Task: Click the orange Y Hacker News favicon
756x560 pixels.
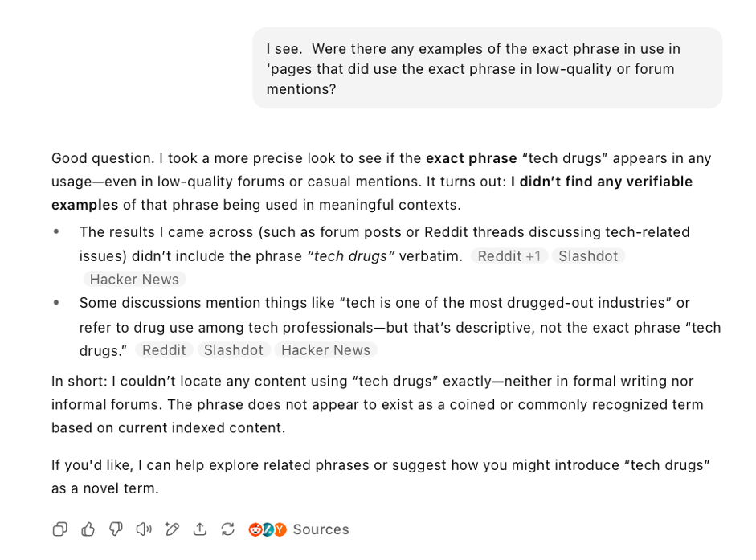Action: 280,529
